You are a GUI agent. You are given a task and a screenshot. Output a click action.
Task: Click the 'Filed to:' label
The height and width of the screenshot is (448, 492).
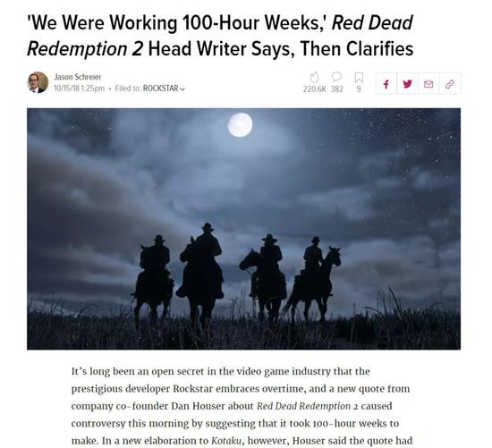[128, 89]
